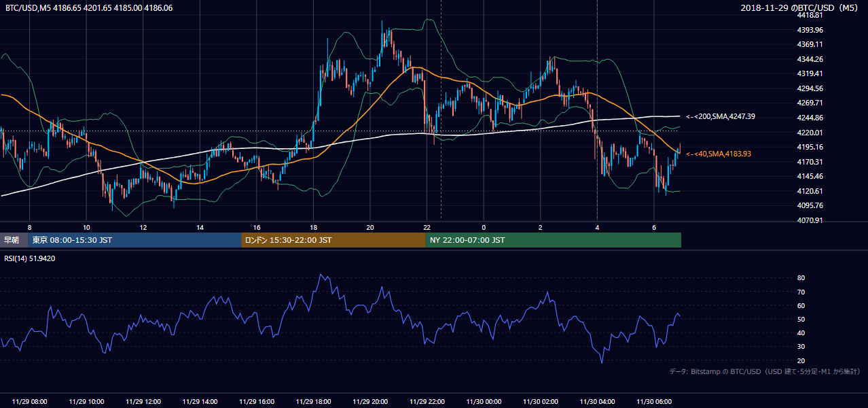Click the RSI axis level 80

pyautogui.click(x=801, y=278)
